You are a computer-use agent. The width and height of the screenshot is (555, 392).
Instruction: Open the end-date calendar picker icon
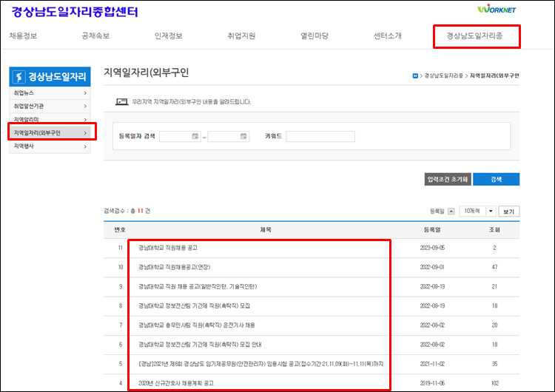[x=243, y=136]
